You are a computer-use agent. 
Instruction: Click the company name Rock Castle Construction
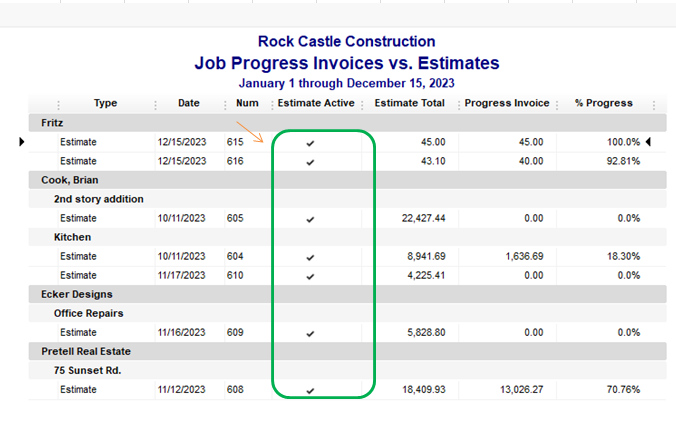click(347, 41)
